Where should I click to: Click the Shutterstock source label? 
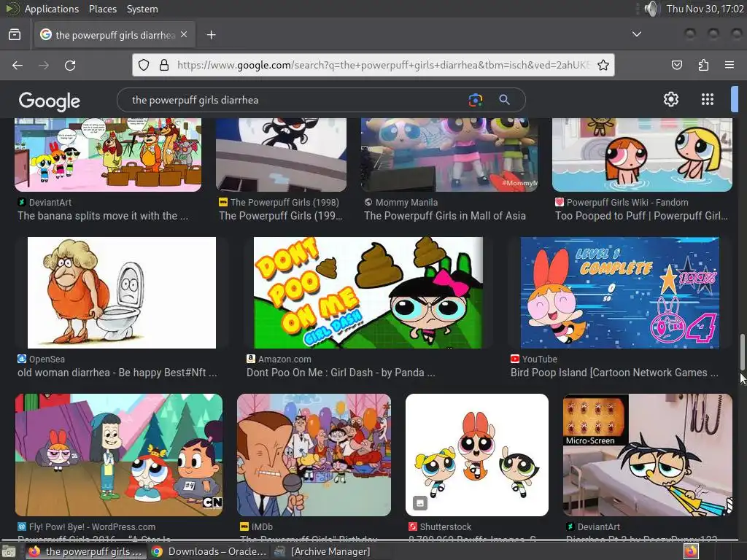click(446, 526)
